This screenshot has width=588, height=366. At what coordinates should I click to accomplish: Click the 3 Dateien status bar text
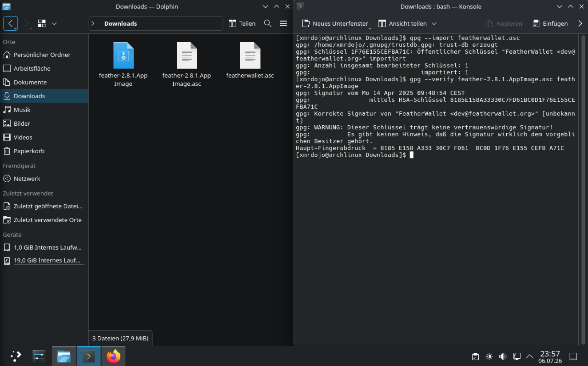pos(120,338)
